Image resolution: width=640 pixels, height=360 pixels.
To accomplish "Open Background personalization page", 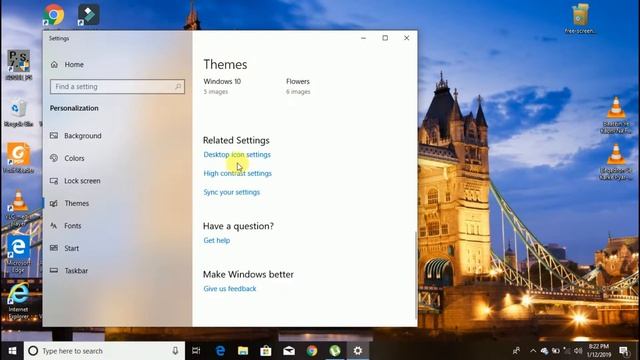I will coord(76,136).
